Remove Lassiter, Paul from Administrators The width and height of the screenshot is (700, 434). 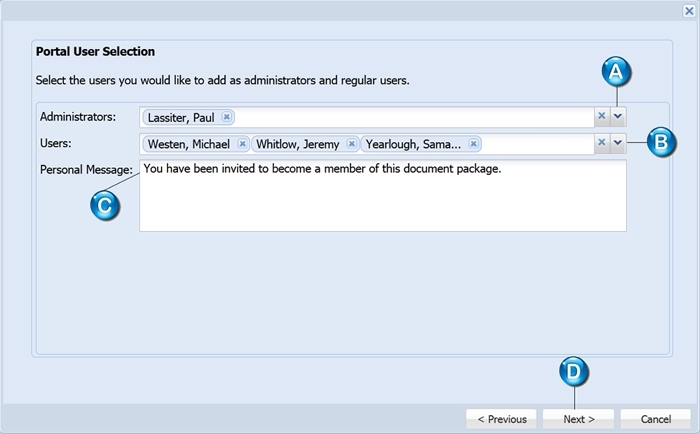tap(227, 117)
